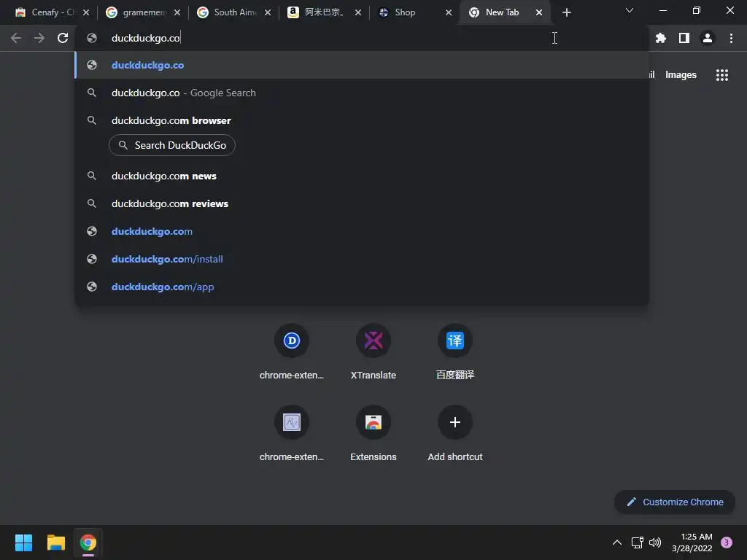The height and width of the screenshot is (560, 747).
Task: Select duckduckgo.com news suggestion
Action: (362, 176)
